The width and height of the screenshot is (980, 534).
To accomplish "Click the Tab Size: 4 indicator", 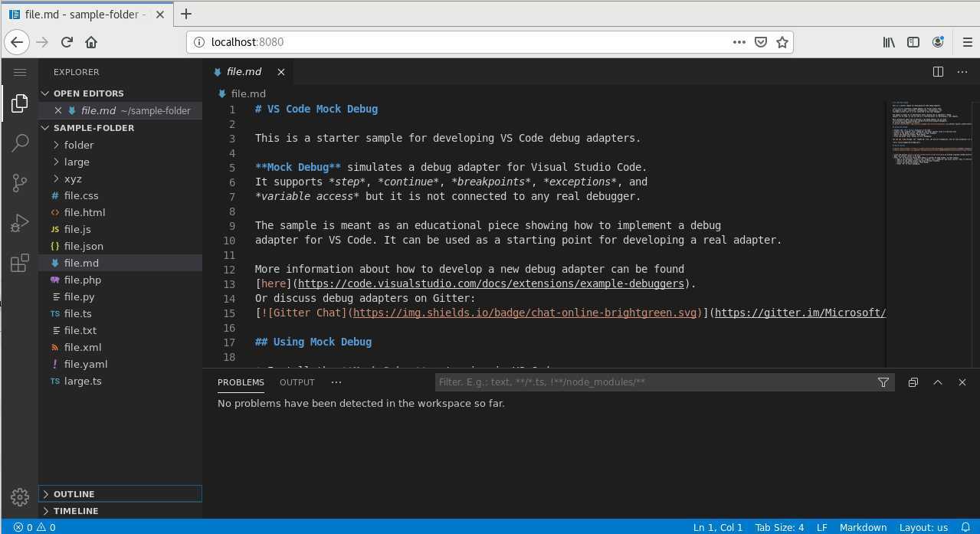I will point(779,527).
